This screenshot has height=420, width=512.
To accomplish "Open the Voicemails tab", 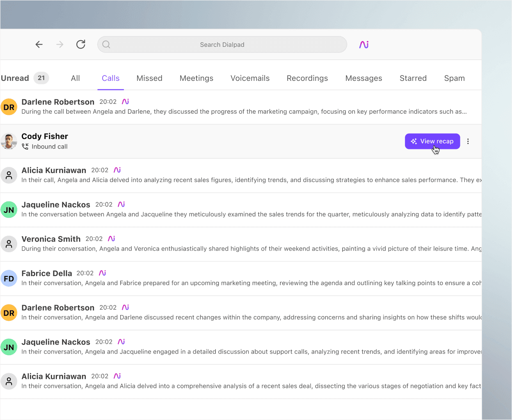I will [250, 78].
